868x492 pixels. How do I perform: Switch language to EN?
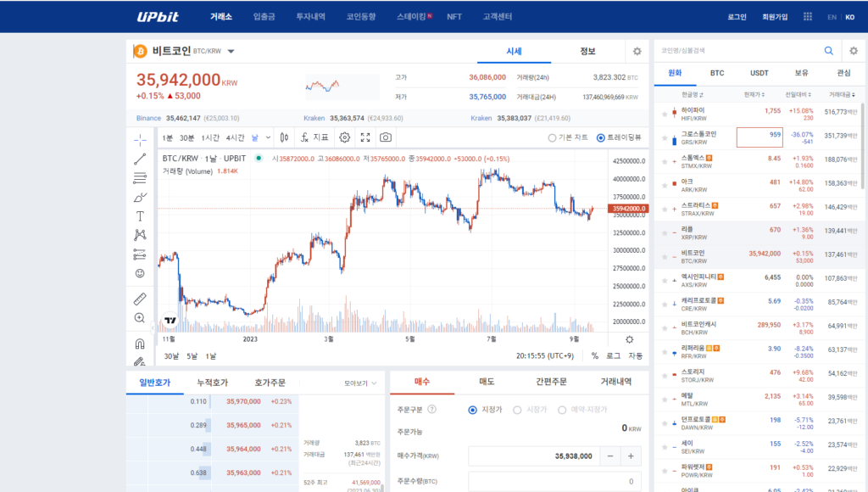click(832, 17)
